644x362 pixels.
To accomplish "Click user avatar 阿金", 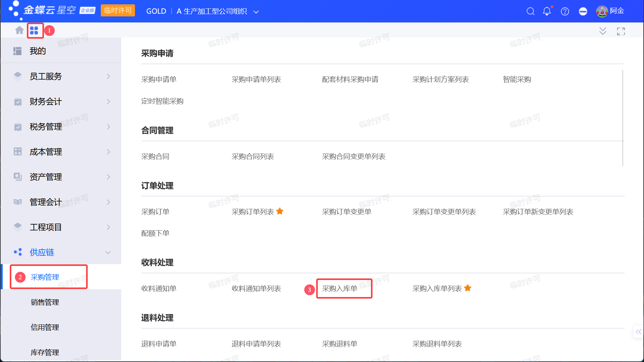I will click(x=602, y=11).
